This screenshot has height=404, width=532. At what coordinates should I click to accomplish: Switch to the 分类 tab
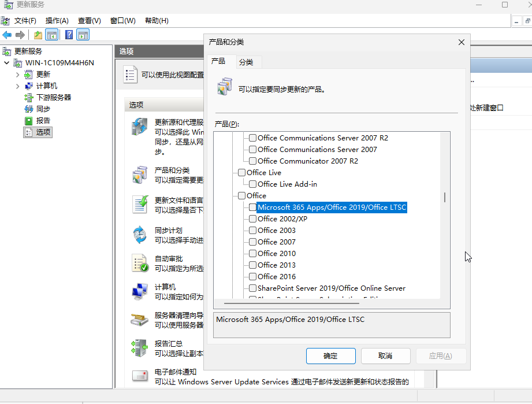(x=246, y=62)
